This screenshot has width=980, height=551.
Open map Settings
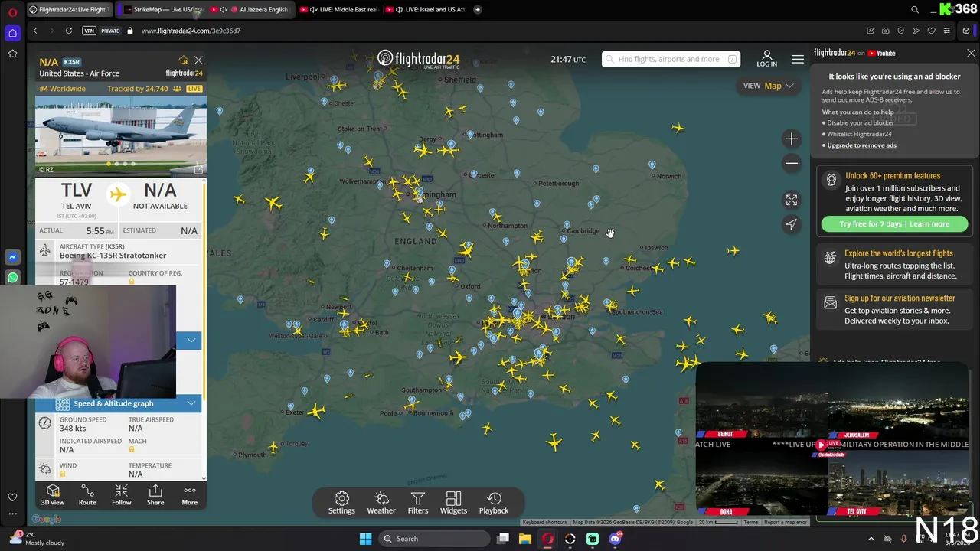pos(341,503)
